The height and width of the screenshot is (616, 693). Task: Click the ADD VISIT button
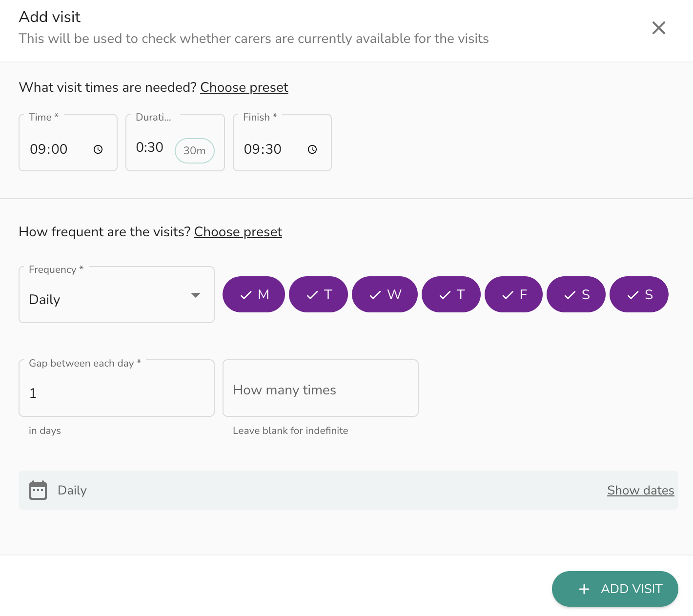click(x=615, y=589)
